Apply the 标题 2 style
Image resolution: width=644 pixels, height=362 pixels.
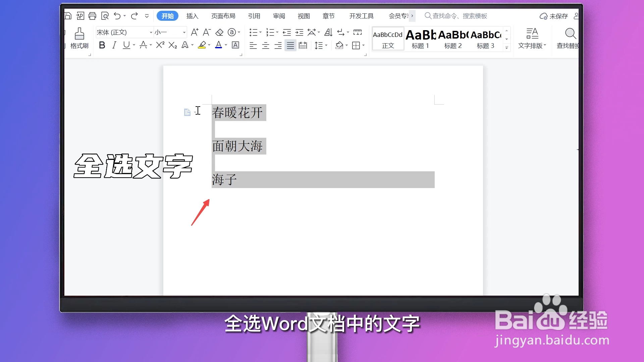pos(453,39)
